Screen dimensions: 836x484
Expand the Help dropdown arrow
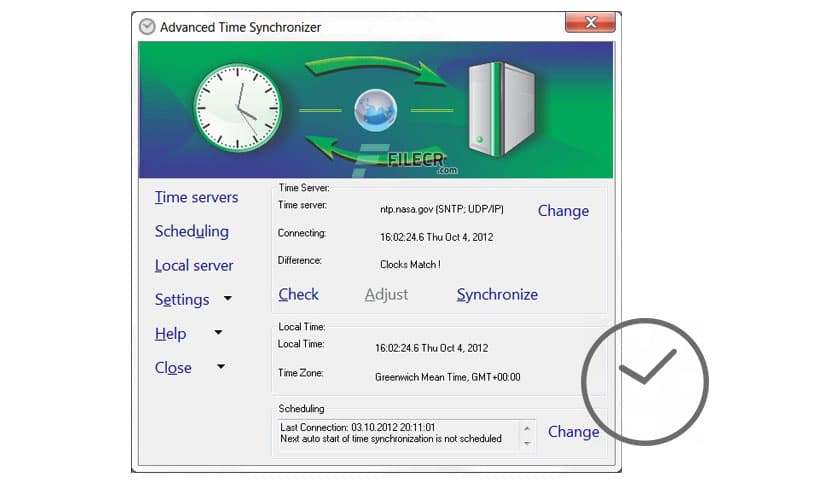point(218,333)
